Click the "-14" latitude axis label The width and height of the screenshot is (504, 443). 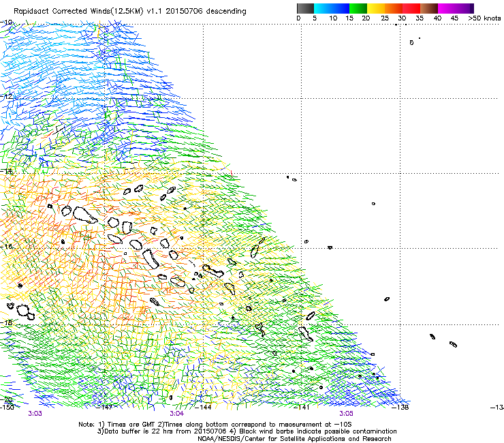[x=5, y=171]
